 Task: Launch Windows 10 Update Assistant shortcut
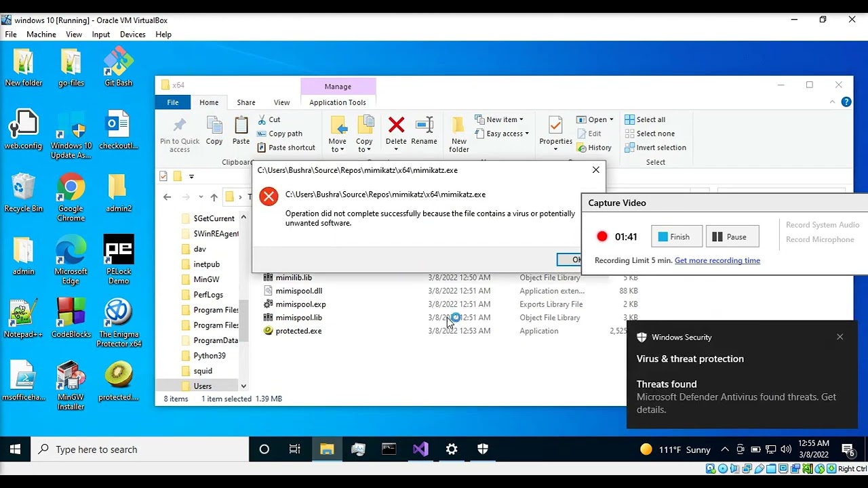pos(71,135)
